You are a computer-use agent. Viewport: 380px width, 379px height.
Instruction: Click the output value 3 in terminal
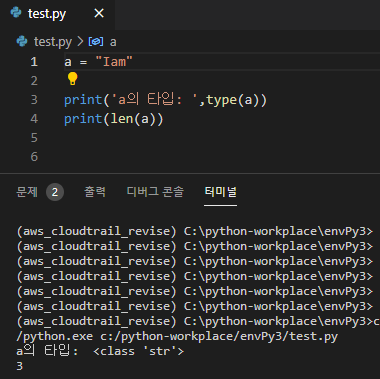pyautogui.click(x=20, y=366)
